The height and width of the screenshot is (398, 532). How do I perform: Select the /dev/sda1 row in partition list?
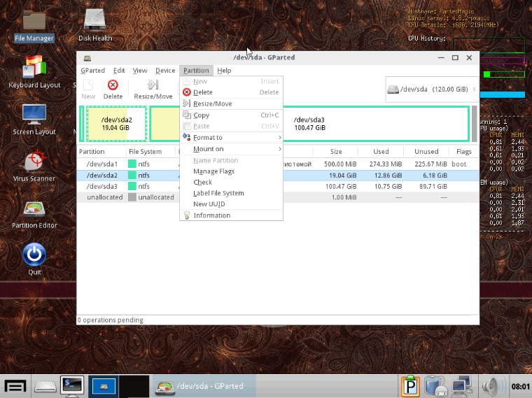[278, 164]
